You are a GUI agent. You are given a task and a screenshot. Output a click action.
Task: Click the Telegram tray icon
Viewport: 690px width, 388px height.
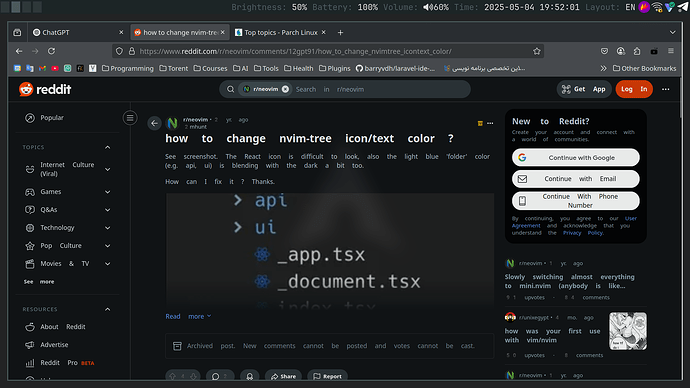click(x=683, y=7)
